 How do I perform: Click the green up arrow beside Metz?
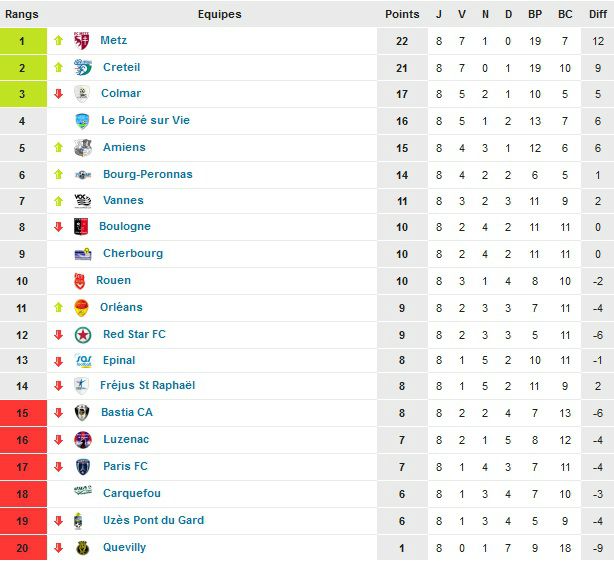pyautogui.click(x=58, y=40)
